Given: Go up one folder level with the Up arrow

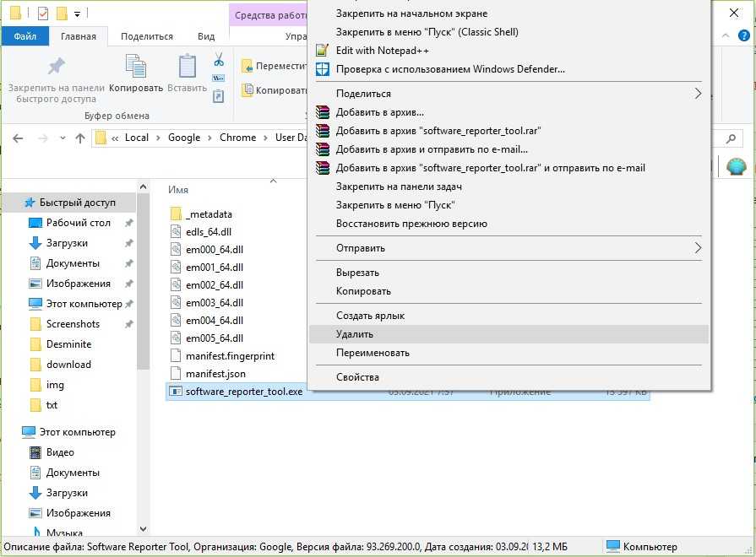Looking at the screenshot, I should point(80,138).
